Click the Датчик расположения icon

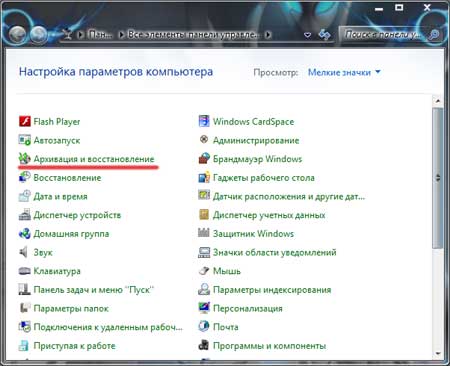click(x=204, y=195)
